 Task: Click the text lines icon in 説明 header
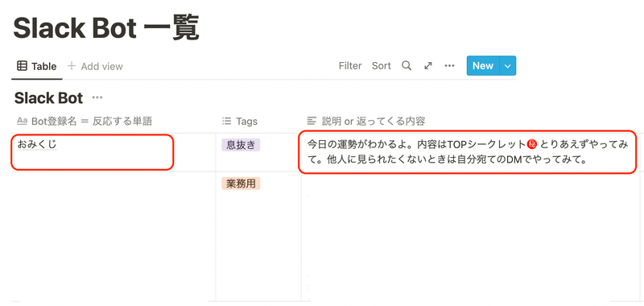pyautogui.click(x=312, y=121)
